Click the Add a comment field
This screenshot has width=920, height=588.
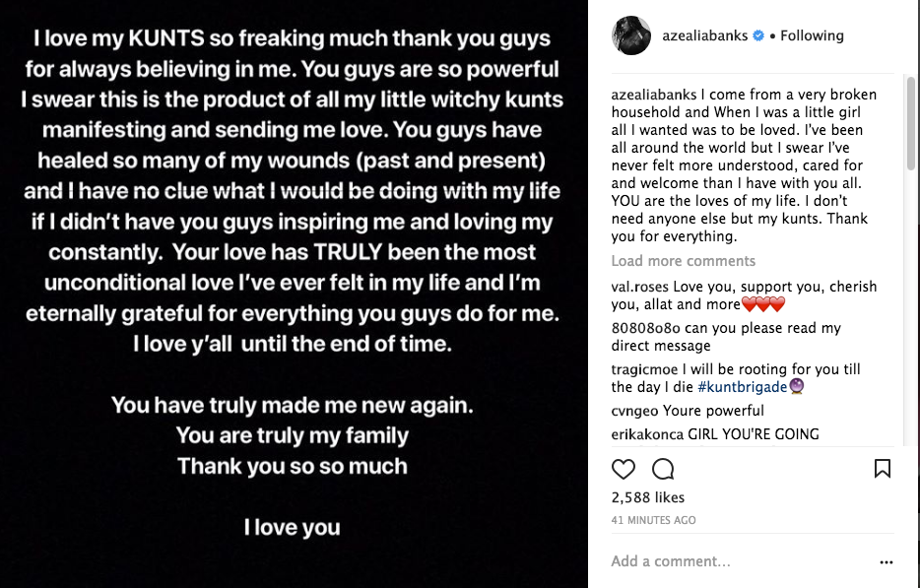click(690, 561)
